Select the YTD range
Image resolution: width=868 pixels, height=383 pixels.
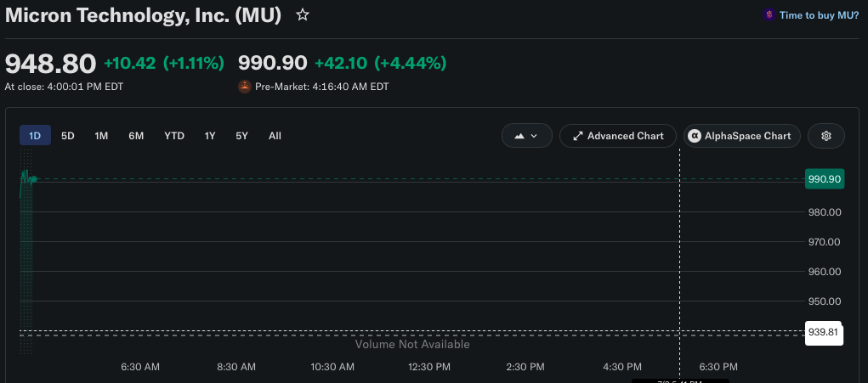coord(174,135)
